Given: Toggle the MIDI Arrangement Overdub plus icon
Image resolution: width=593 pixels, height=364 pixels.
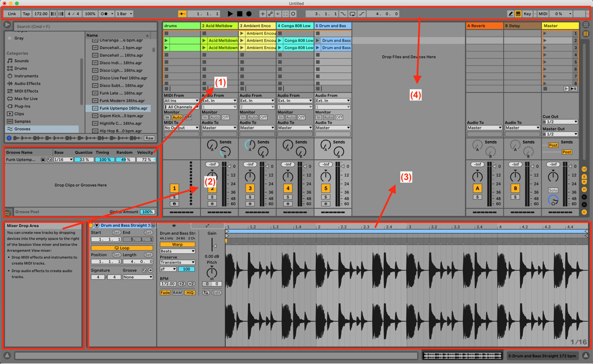Looking at the screenshot, I should [263, 14].
